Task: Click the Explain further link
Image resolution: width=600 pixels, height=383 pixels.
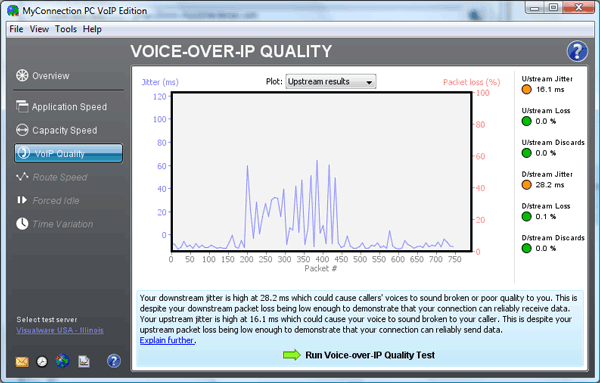Action: point(167,340)
